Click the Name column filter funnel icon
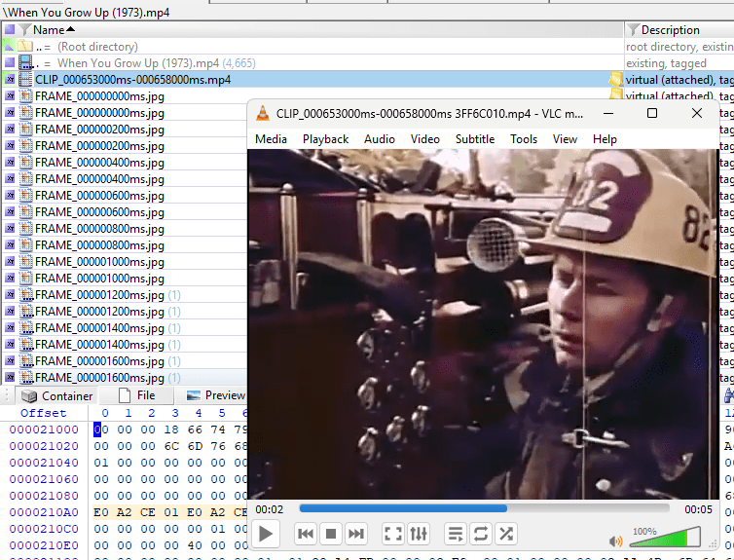 pyautogui.click(x=25, y=30)
